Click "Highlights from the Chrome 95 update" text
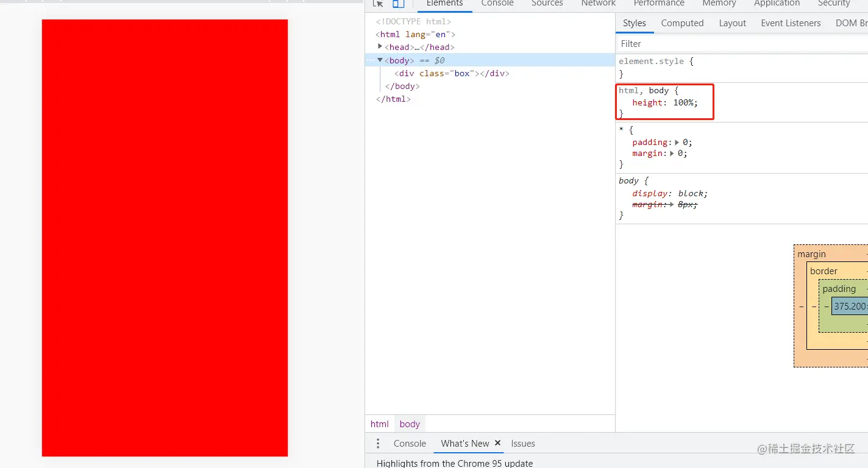 point(455,463)
